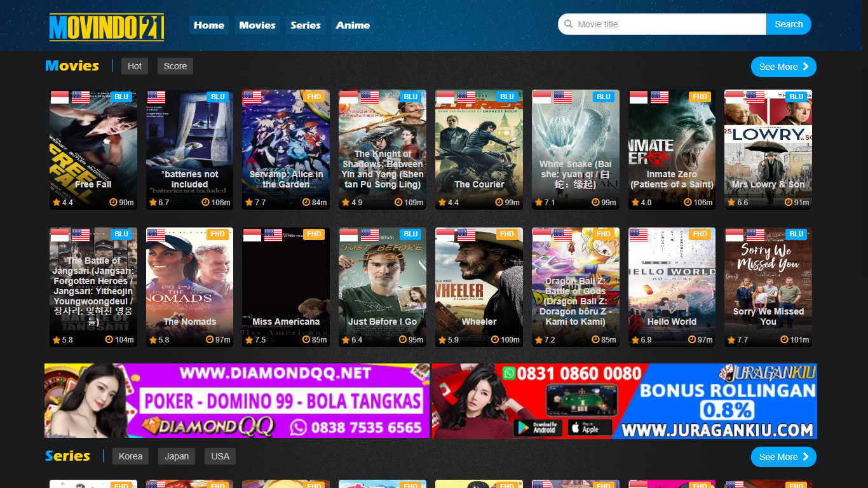Click the blue Search button

click(x=789, y=24)
